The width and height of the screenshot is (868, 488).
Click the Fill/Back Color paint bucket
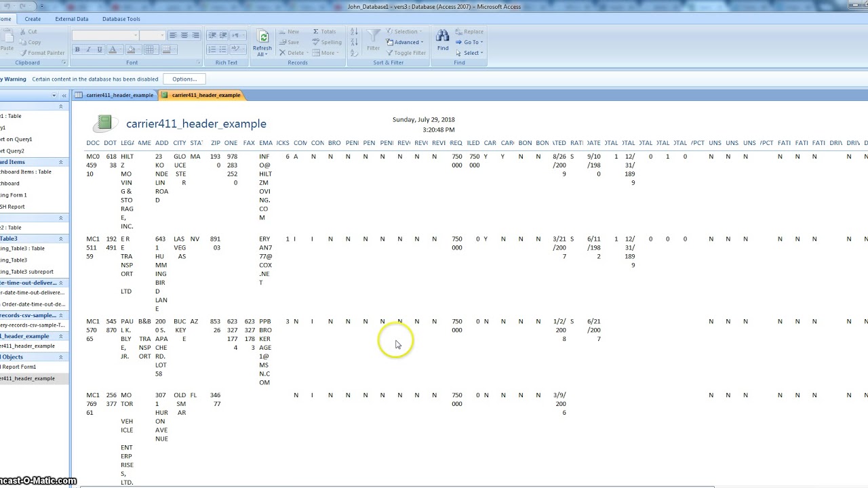pyautogui.click(x=131, y=49)
